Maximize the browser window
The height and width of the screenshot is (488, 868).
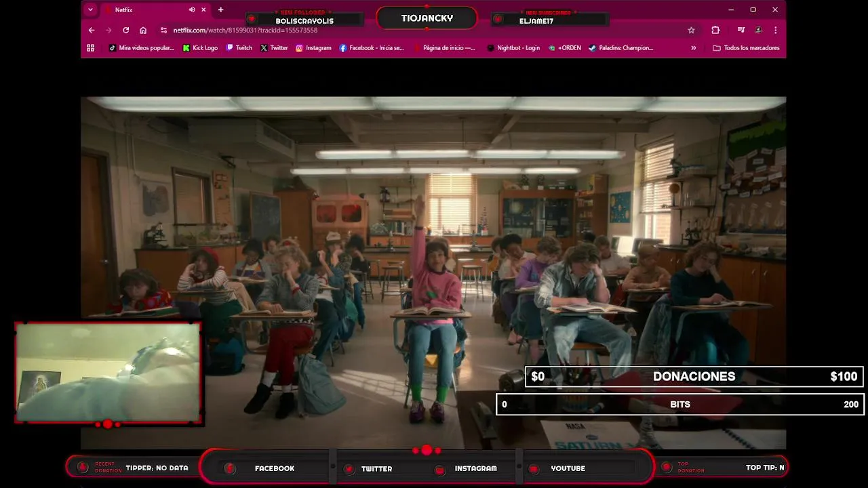[x=753, y=9]
